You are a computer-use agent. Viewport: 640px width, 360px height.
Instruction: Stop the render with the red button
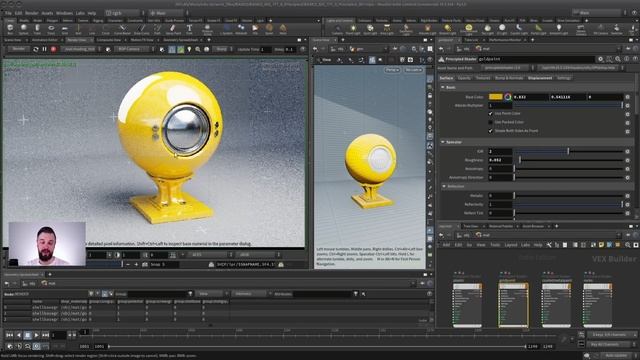[53, 49]
